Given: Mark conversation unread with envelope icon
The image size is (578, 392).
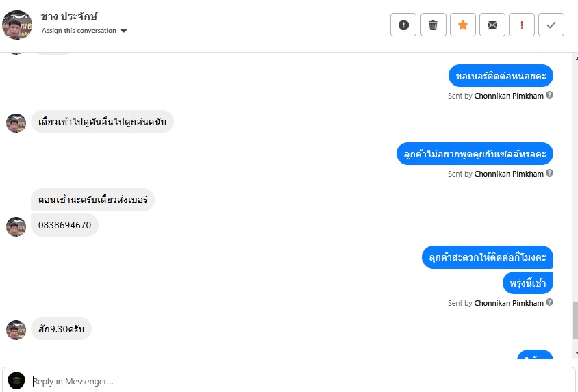Looking at the screenshot, I should click(492, 25).
